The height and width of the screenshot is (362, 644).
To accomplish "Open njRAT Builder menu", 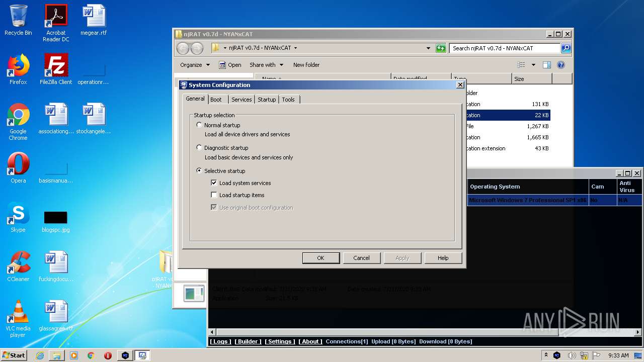I will pos(248,341).
